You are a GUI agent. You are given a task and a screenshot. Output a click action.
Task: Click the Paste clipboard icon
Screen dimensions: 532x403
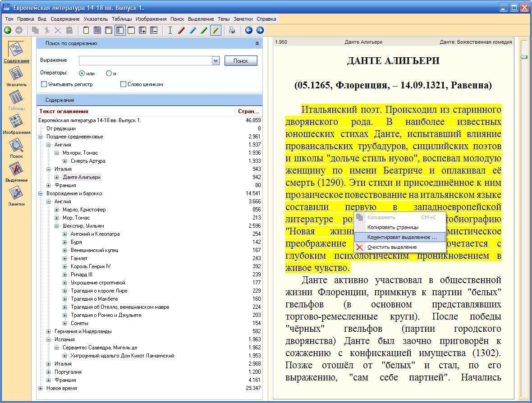click(x=69, y=31)
